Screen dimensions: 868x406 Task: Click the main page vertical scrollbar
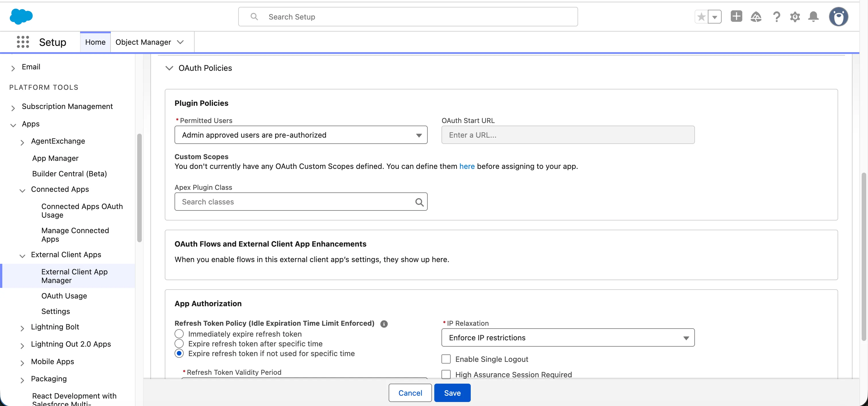coord(863,257)
